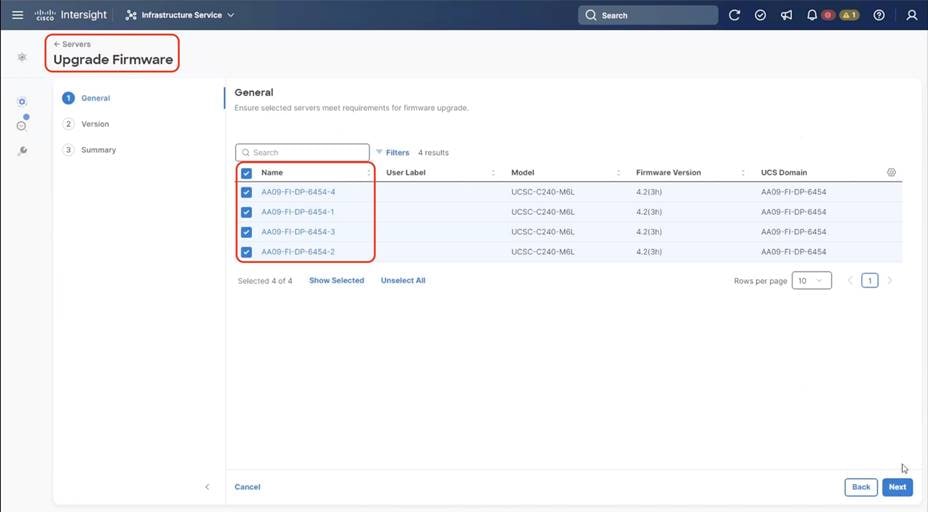Screen dimensions: 928x512
Task: Click the wrench icon in left sidebar
Action: 22,150
